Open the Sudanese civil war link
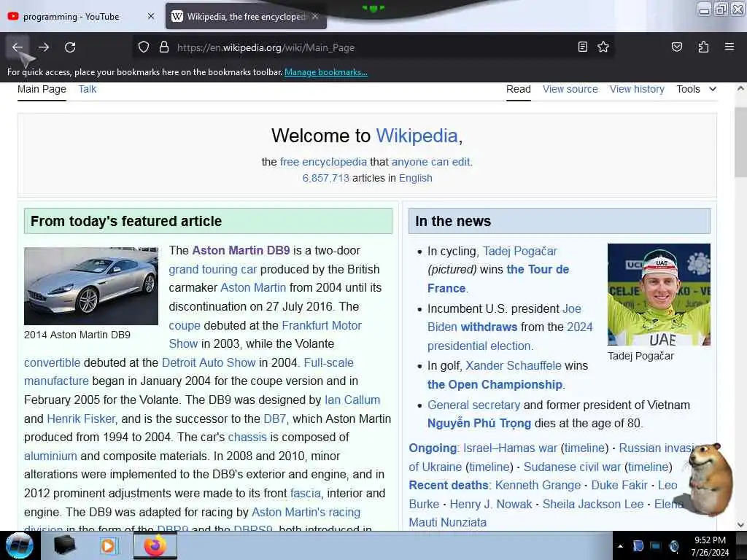747x560 pixels. pyautogui.click(x=572, y=467)
